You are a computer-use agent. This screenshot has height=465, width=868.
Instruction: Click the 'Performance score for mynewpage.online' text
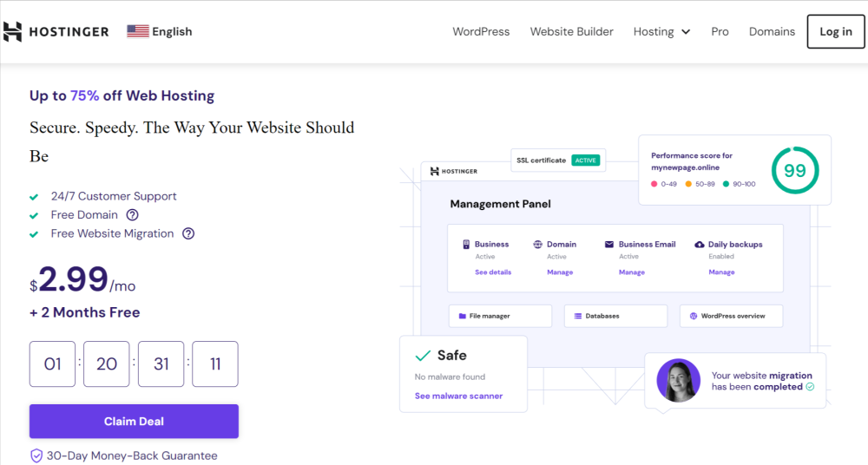tap(692, 161)
